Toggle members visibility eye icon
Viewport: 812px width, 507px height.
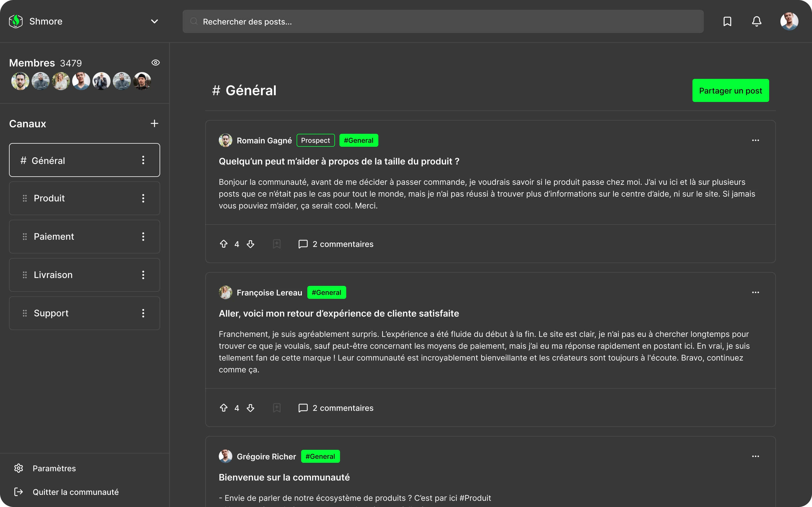pyautogui.click(x=155, y=63)
